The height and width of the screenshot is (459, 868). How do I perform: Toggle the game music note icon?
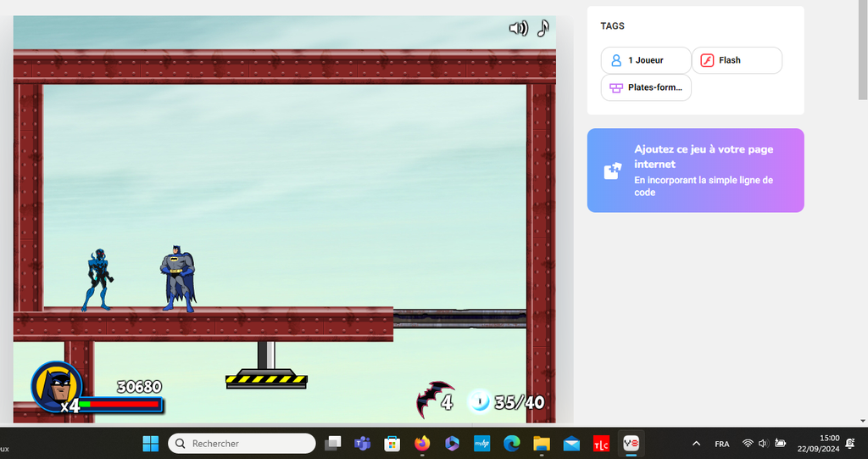tap(543, 28)
